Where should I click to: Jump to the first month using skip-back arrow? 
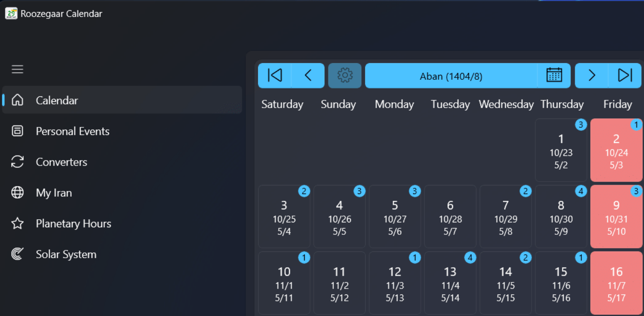click(x=274, y=75)
